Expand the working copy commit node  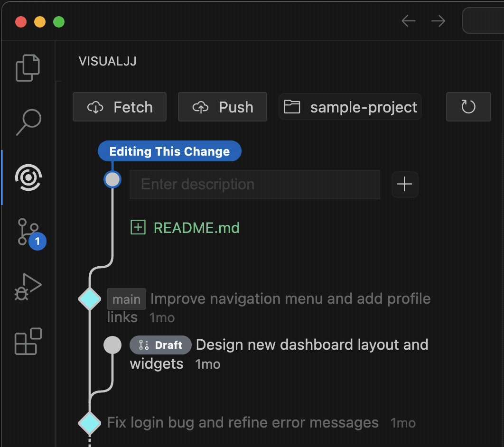(x=112, y=179)
